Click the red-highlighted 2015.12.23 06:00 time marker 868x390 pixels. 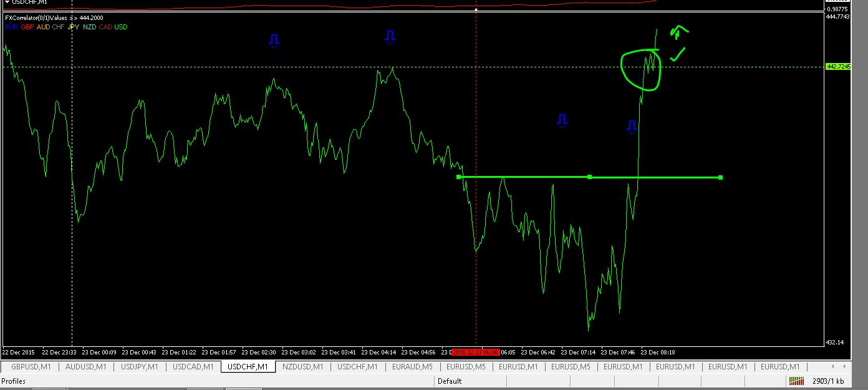pos(476,352)
